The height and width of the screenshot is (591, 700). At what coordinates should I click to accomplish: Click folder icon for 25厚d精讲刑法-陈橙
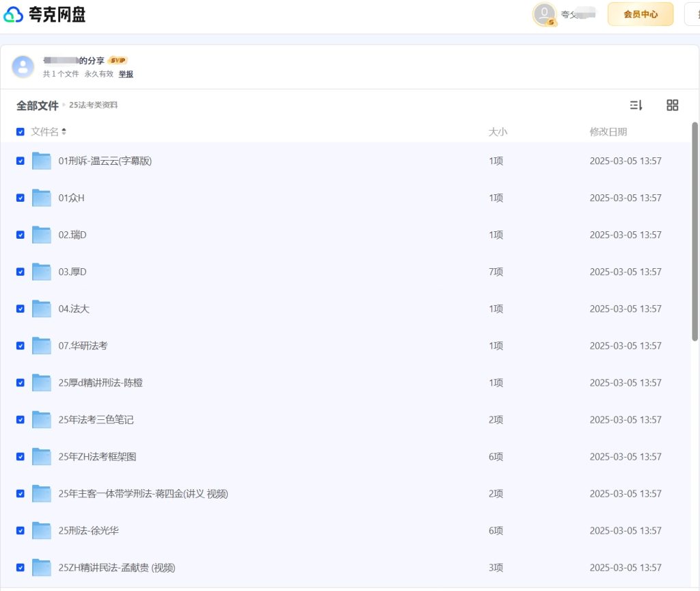pos(42,383)
